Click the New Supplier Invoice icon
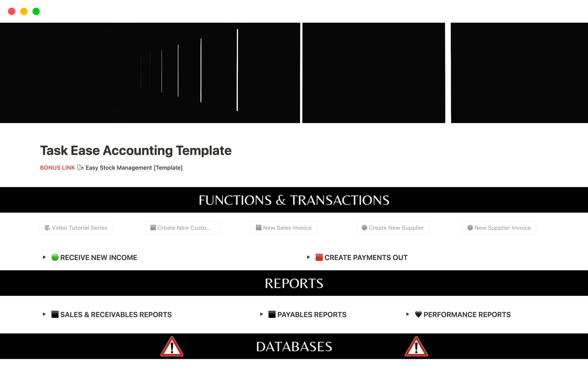 click(x=469, y=228)
